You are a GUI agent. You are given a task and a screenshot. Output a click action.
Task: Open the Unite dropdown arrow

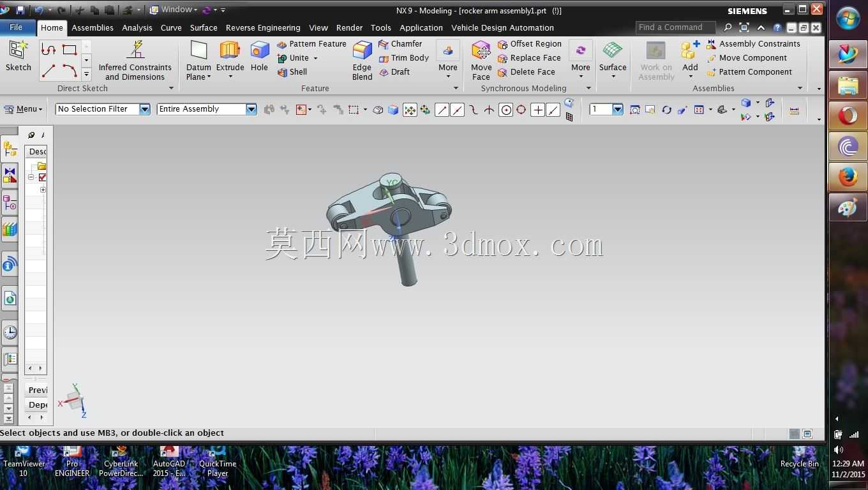click(x=315, y=58)
